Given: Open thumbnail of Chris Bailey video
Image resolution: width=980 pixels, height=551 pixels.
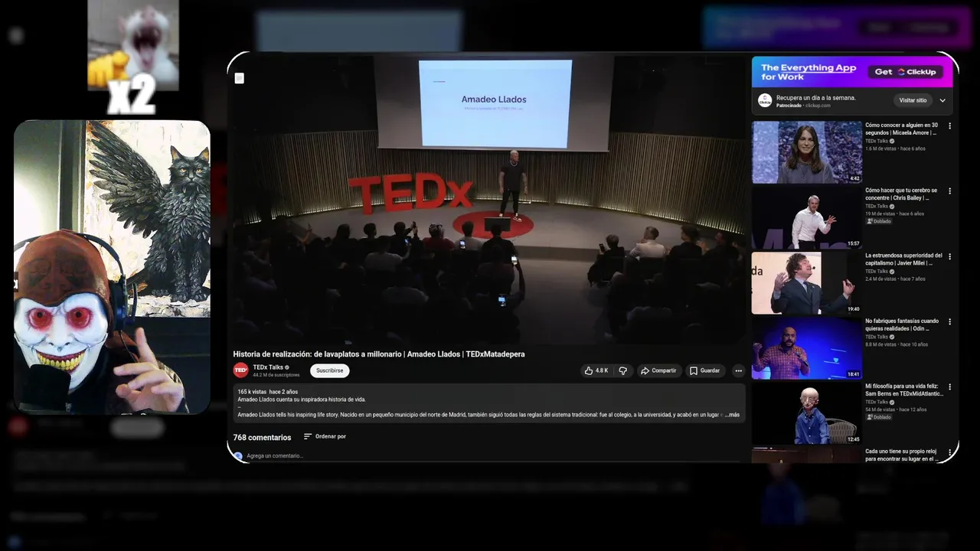Looking at the screenshot, I should click(x=807, y=217).
